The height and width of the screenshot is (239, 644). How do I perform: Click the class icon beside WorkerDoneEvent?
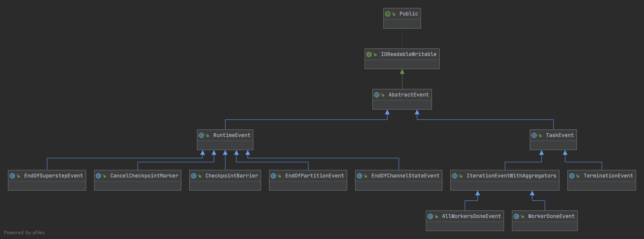point(516,217)
